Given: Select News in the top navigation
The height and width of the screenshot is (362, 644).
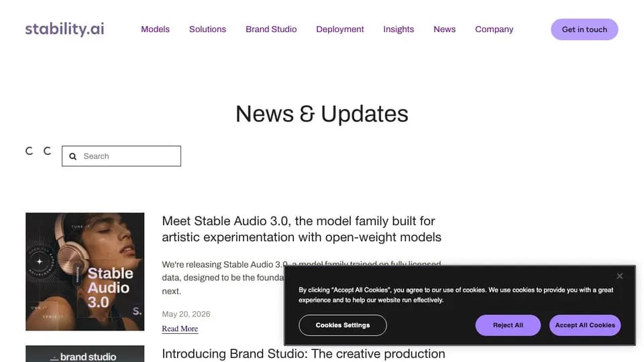Looking at the screenshot, I should pyautogui.click(x=444, y=29).
